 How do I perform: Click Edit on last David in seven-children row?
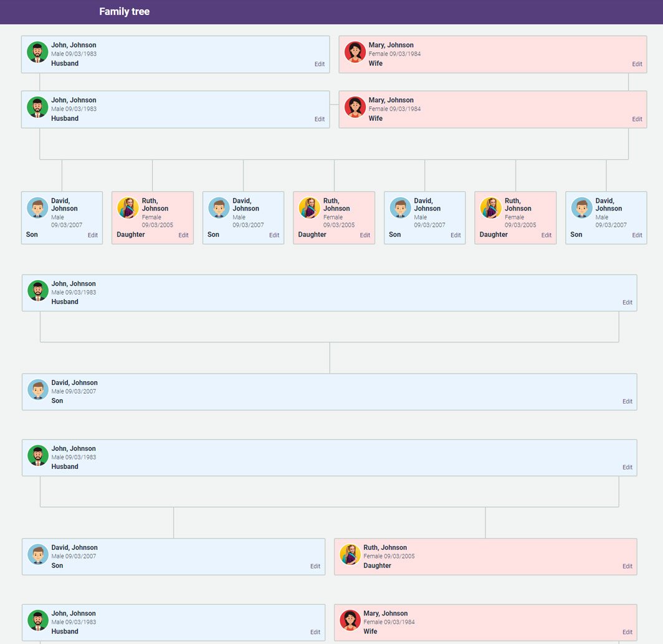(637, 235)
